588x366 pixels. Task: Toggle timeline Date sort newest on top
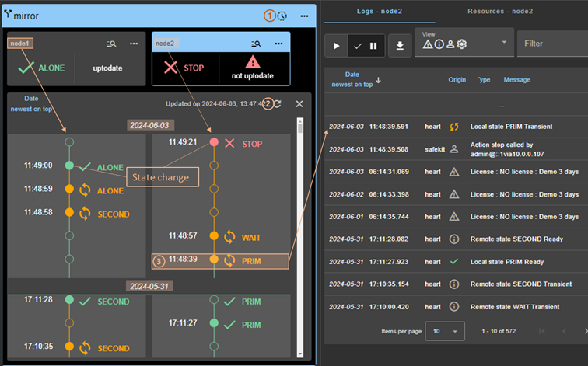pyautogui.click(x=31, y=104)
